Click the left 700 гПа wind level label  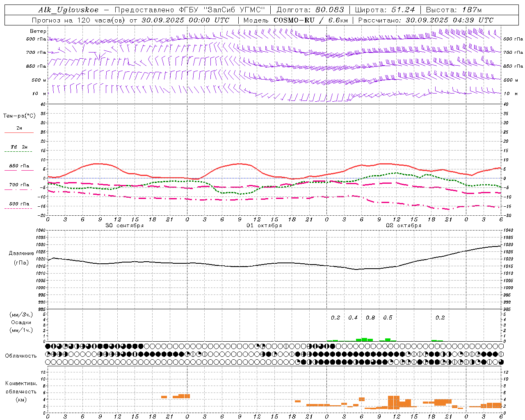[x=36, y=52]
